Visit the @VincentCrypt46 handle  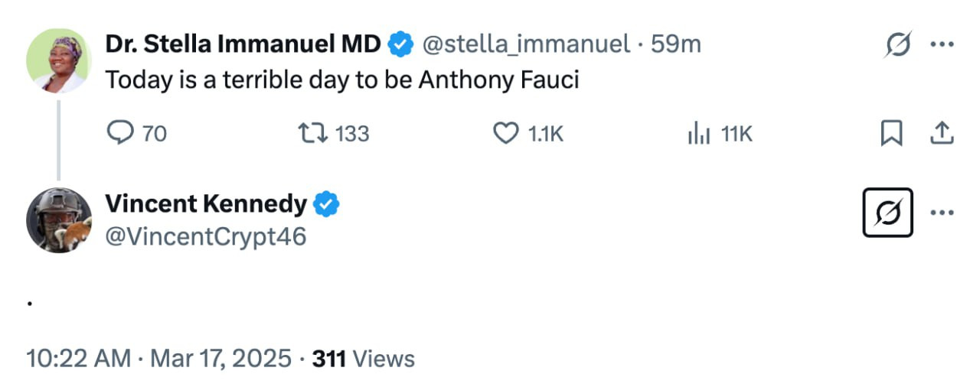click(x=205, y=236)
